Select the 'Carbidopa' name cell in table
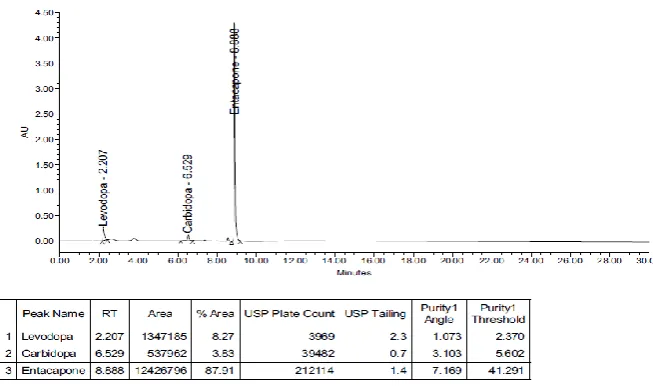 (x=49, y=354)
